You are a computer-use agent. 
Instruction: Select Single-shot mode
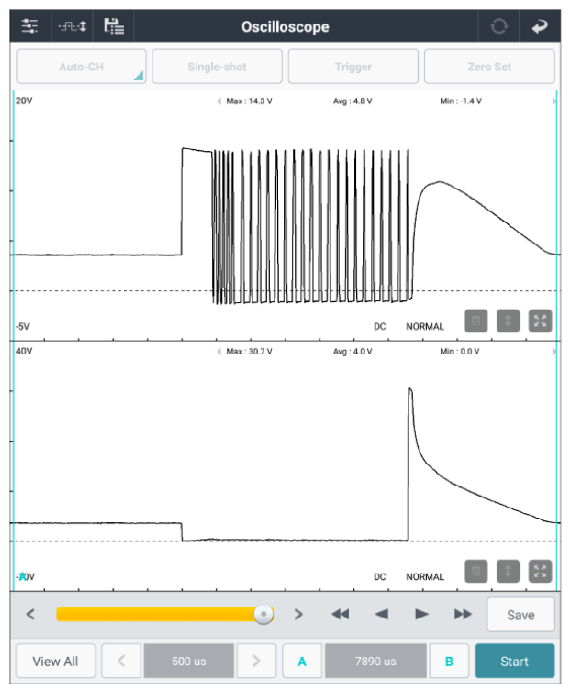click(217, 66)
